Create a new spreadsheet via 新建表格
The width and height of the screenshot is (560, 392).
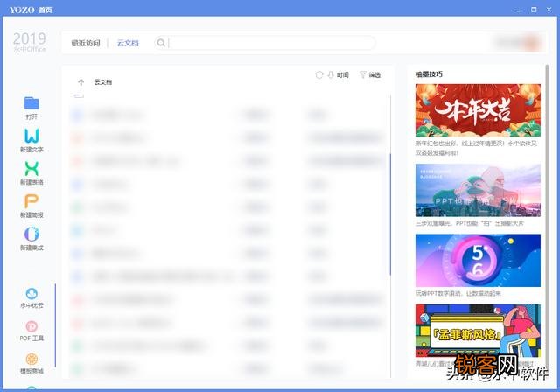31,168
